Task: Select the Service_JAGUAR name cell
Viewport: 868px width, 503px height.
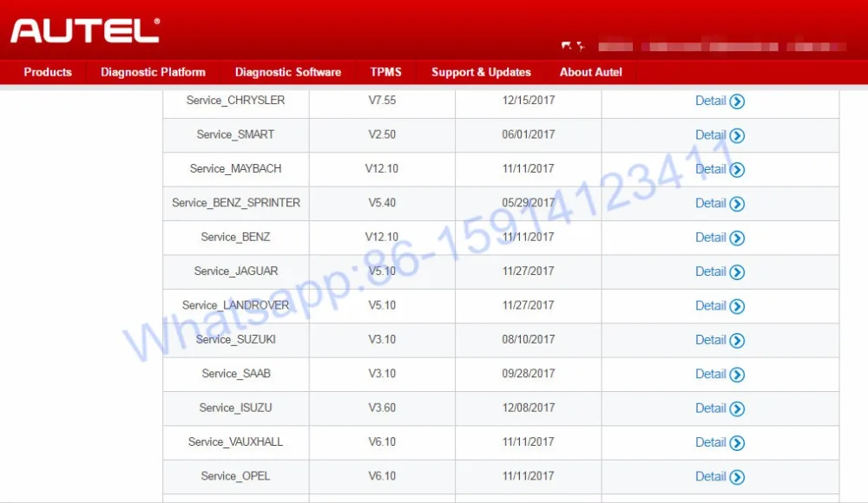Action: [236, 271]
